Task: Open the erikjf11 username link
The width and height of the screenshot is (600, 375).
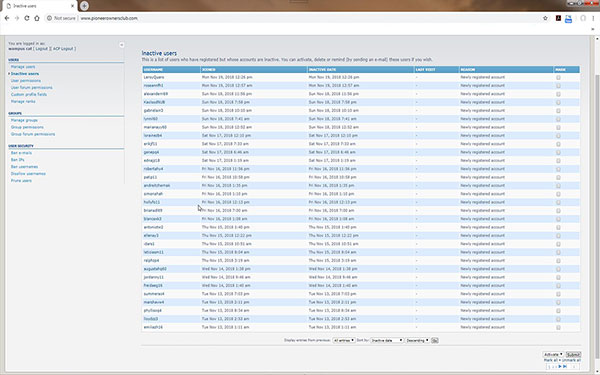Action: click(x=150, y=144)
